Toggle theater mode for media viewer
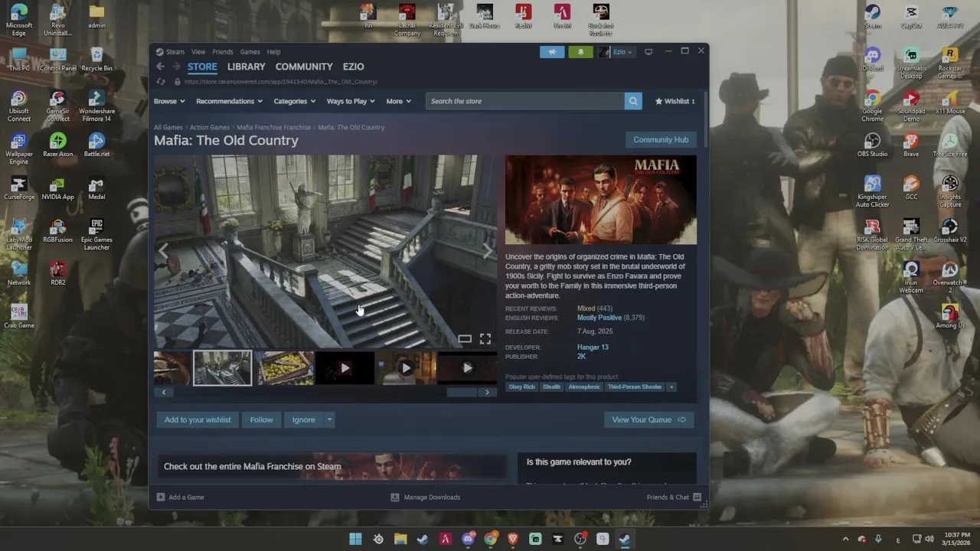Screen dimensions: 980x551 tap(465, 339)
